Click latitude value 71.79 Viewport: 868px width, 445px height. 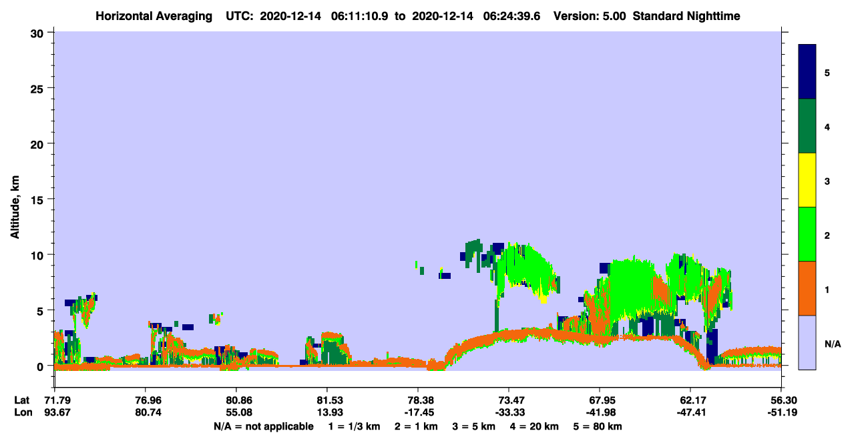click(x=55, y=400)
